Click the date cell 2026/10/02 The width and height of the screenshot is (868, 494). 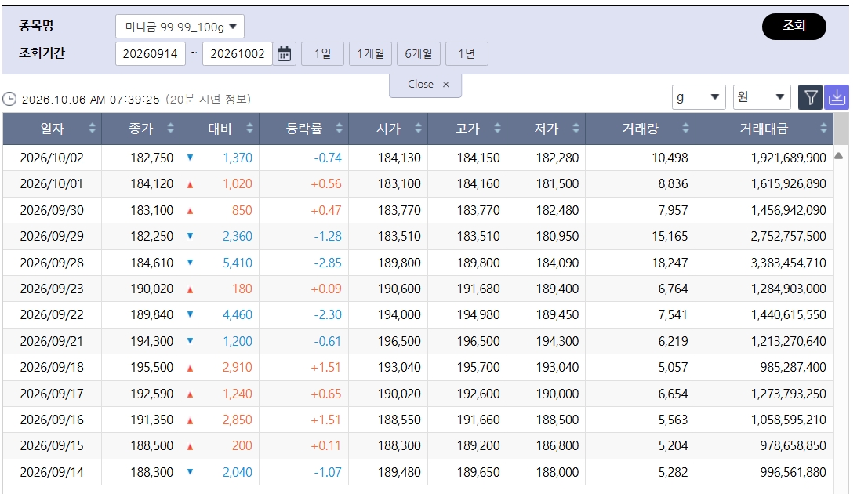pyautogui.click(x=52, y=158)
